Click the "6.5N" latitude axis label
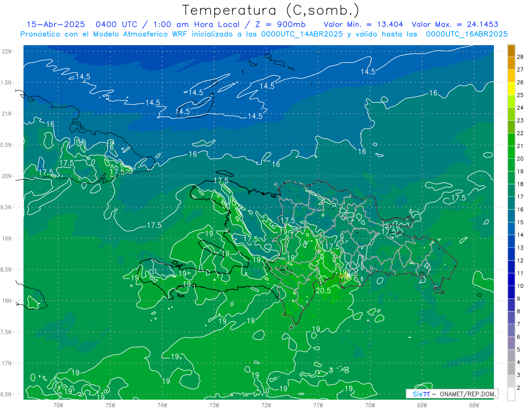 pos(7,394)
